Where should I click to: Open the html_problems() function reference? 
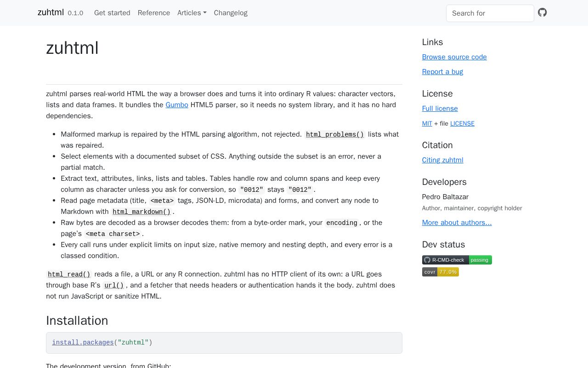pos(335,134)
